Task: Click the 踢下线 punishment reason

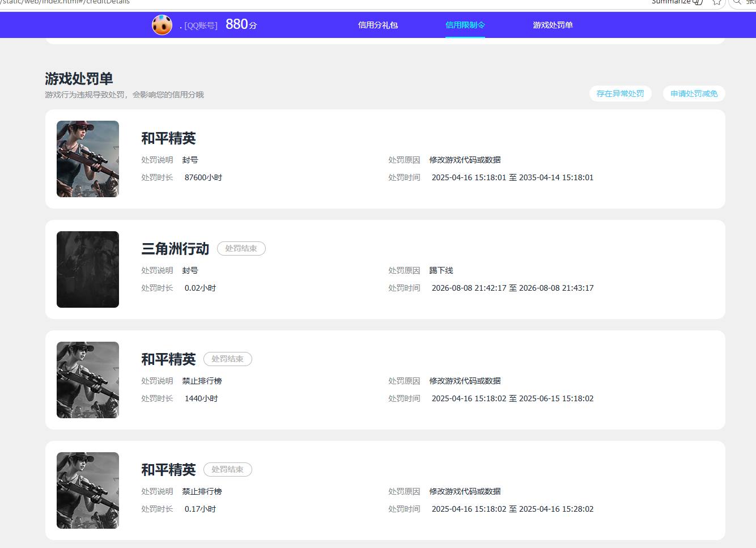Action: 441,270
